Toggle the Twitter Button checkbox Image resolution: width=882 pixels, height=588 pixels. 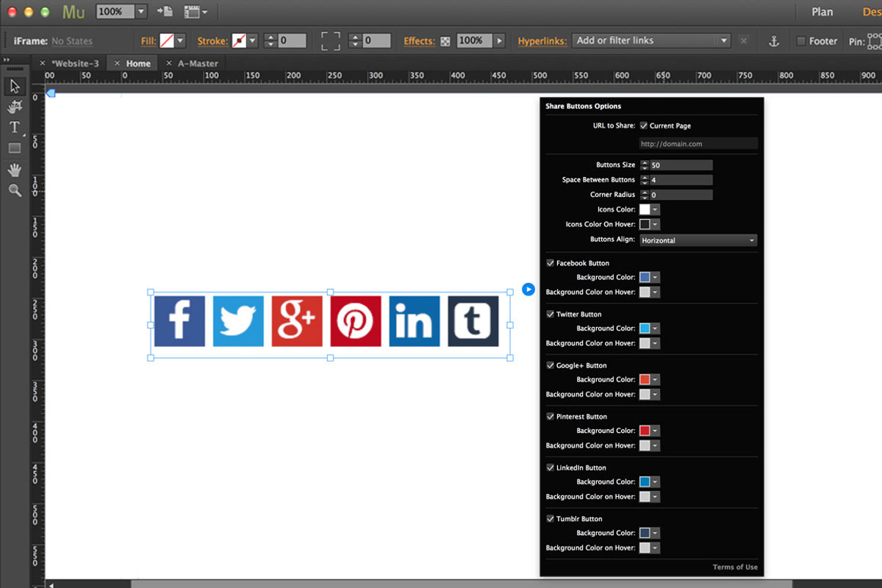click(551, 314)
